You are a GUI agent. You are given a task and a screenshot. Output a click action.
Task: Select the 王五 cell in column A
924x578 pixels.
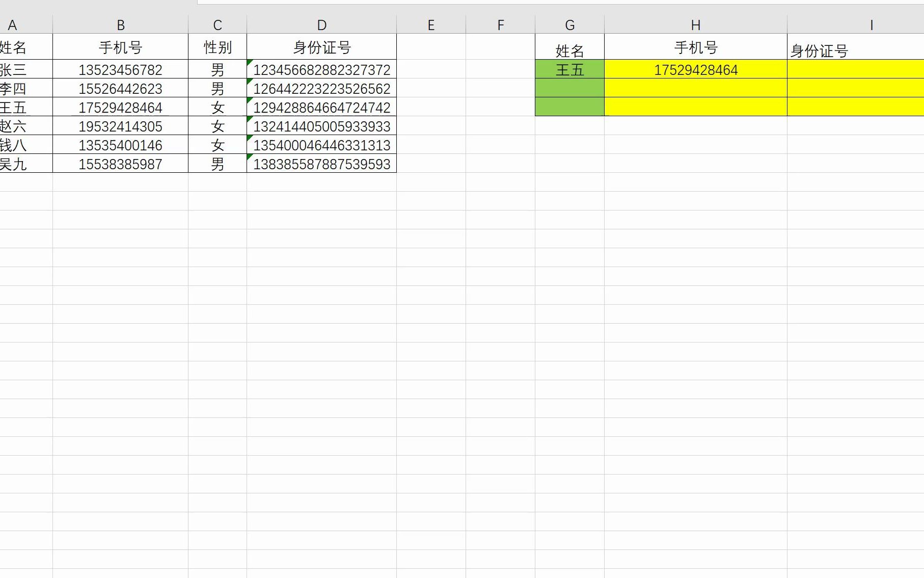point(25,107)
